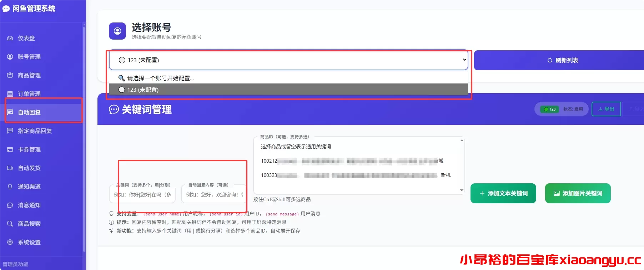Image resolution: width=644 pixels, height=270 pixels.
Task: Click the 商品搜索 magnifier icon
Action: (10, 224)
